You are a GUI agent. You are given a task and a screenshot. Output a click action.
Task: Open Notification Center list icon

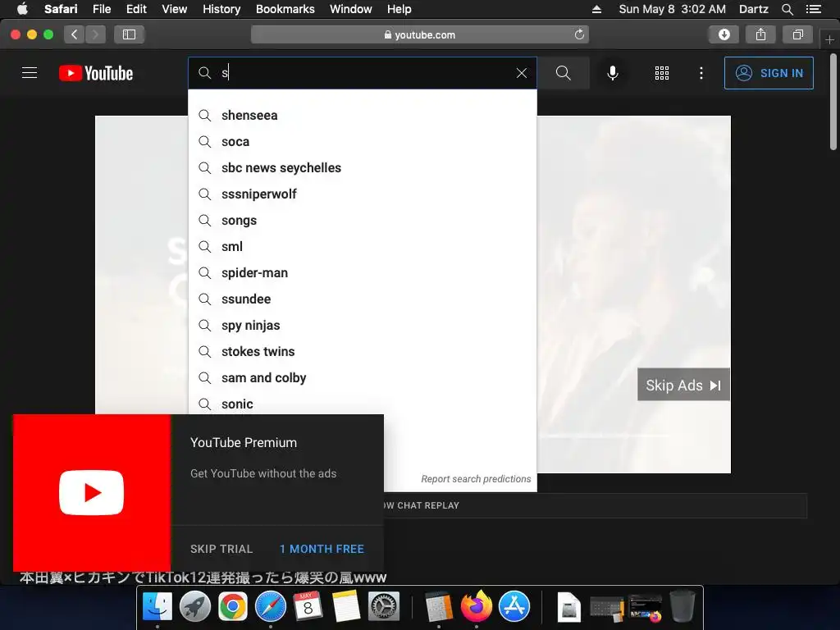tap(814, 9)
